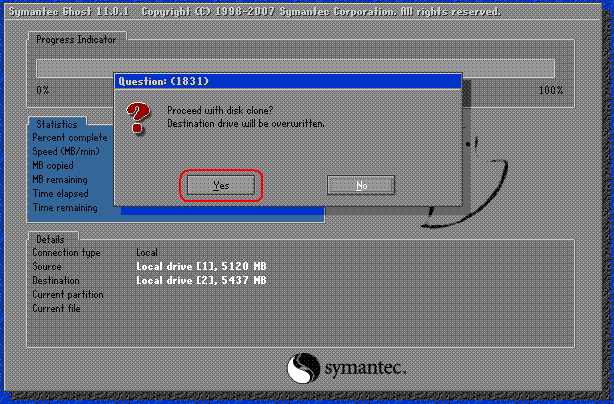Click the Symantec yin-yang logo

(303, 368)
